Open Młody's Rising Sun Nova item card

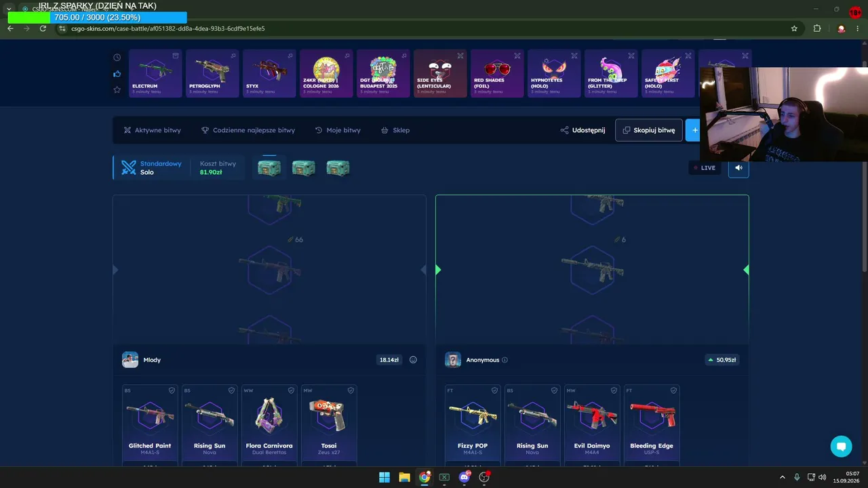(210, 425)
